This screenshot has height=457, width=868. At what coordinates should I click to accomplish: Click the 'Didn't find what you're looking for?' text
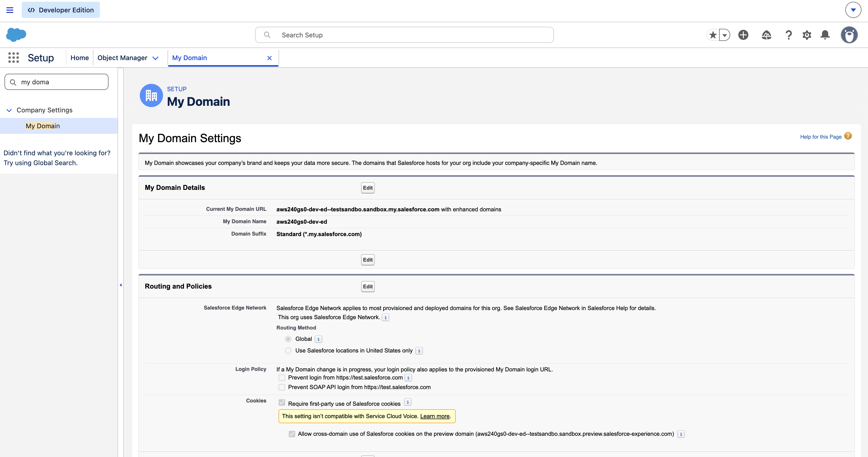click(x=57, y=153)
